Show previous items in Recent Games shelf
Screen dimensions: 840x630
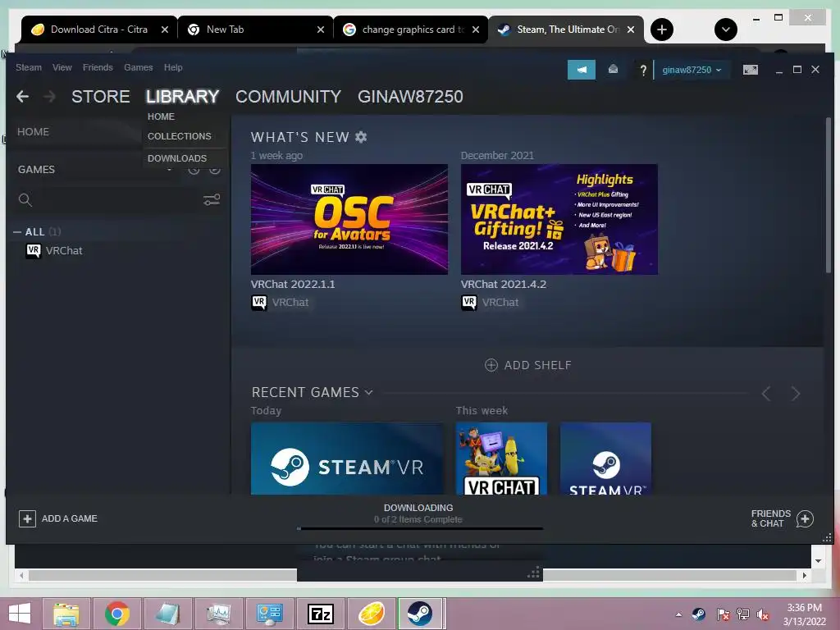[766, 394]
